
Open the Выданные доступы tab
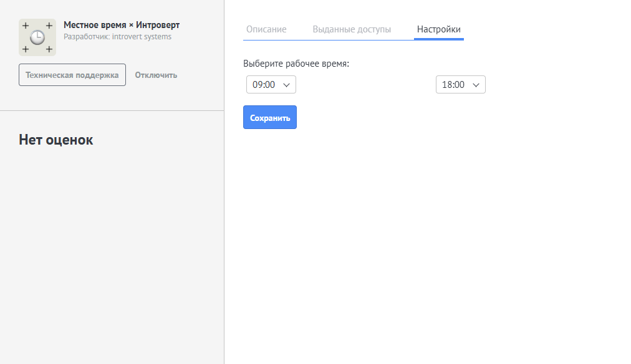tap(352, 29)
